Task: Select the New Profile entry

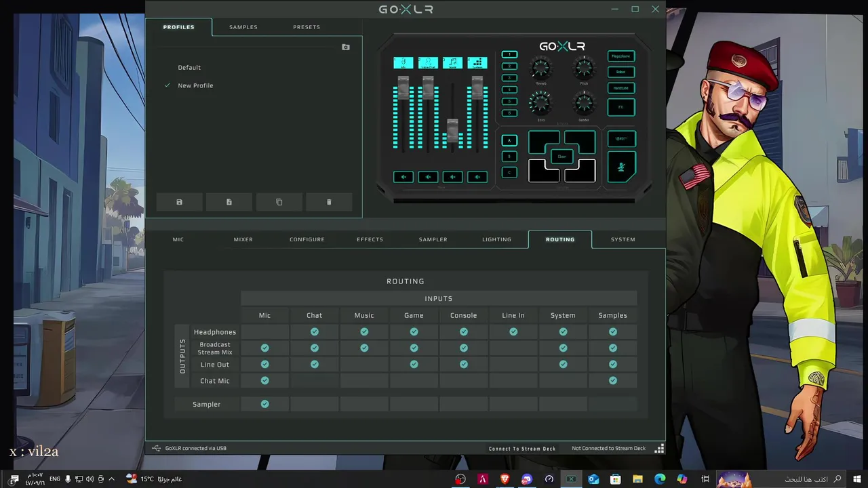Action: 195,85
